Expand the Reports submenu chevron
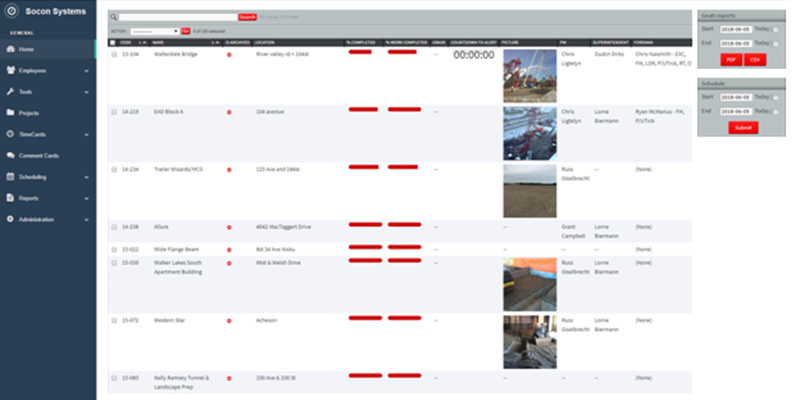Screen dimensions: 800x400 [x=87, y=198]
